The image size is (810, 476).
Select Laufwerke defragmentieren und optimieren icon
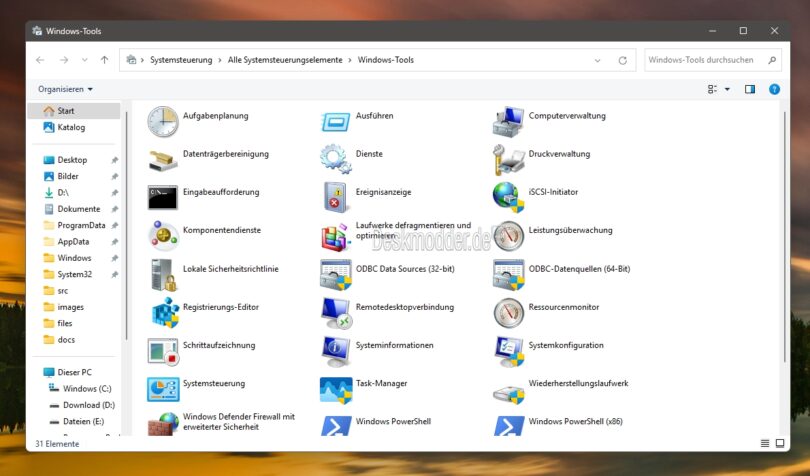click(336, 237)
